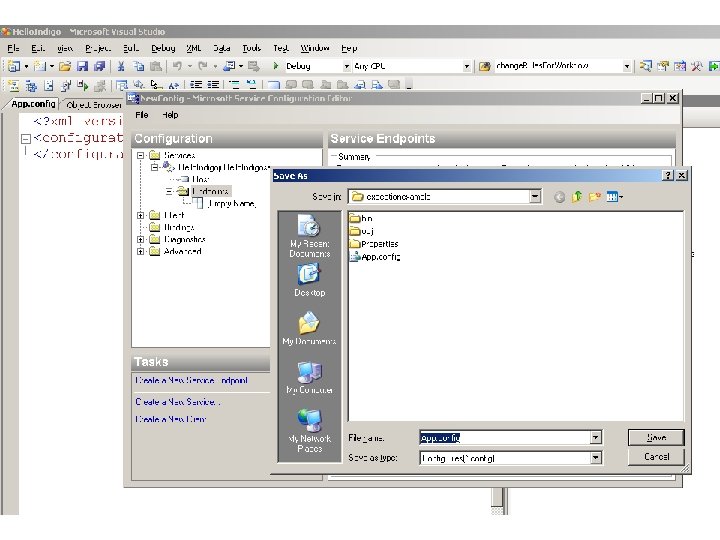Select My Computer in places bar

click(x=309, y=377)
